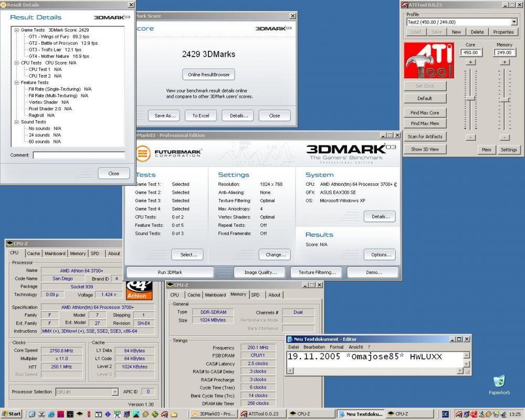The width and height of the screenshot is (525, 420).
Task: Click the Core clock slider handle
Action: [x=470, y=98]
